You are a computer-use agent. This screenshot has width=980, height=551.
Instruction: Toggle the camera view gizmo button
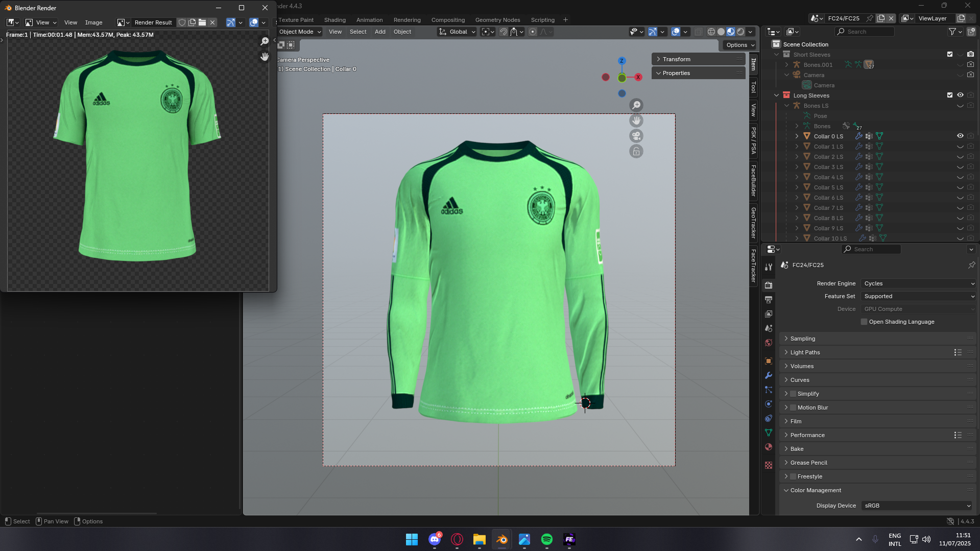[636, 136]
